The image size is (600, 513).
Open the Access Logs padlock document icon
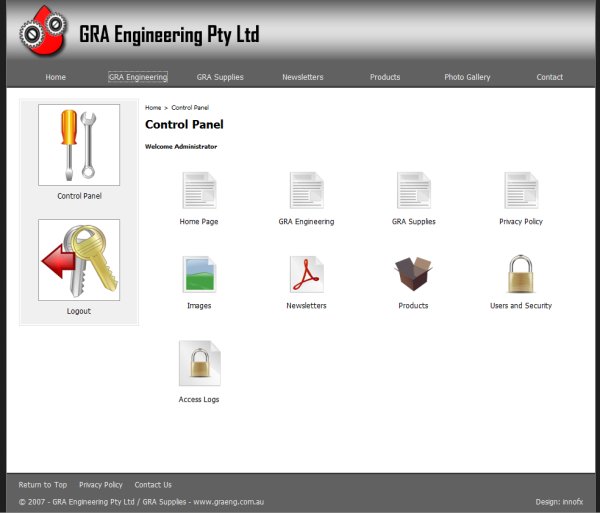click(x=199, y=363)
